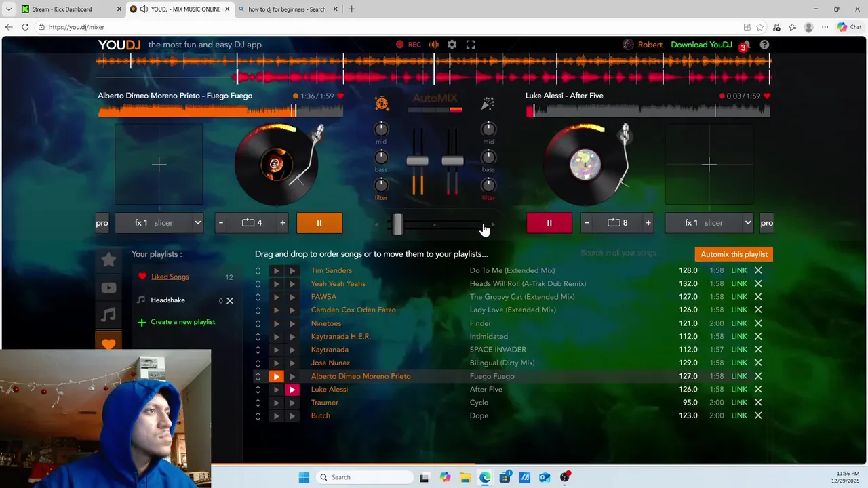Viewport: 868px width, 488px height.
Task: Start recording with the REC button
Action: tap(408, 45)
